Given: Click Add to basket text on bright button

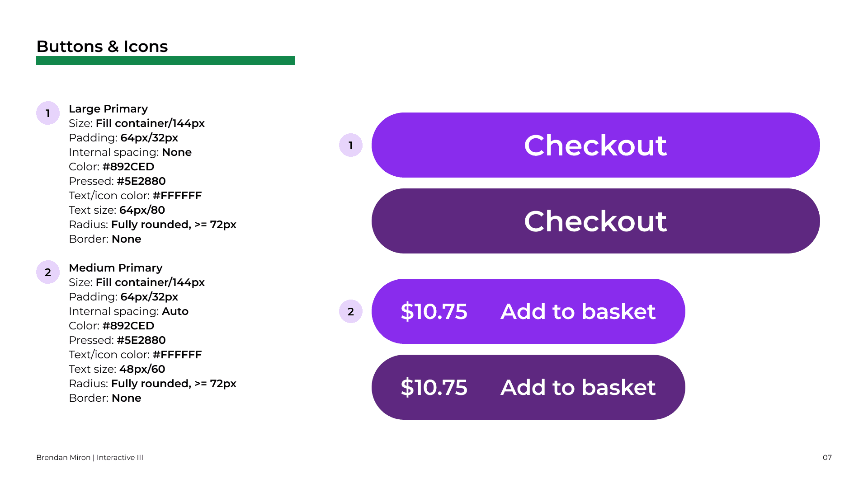Looking at the screenshot, I should coord(578,311).
